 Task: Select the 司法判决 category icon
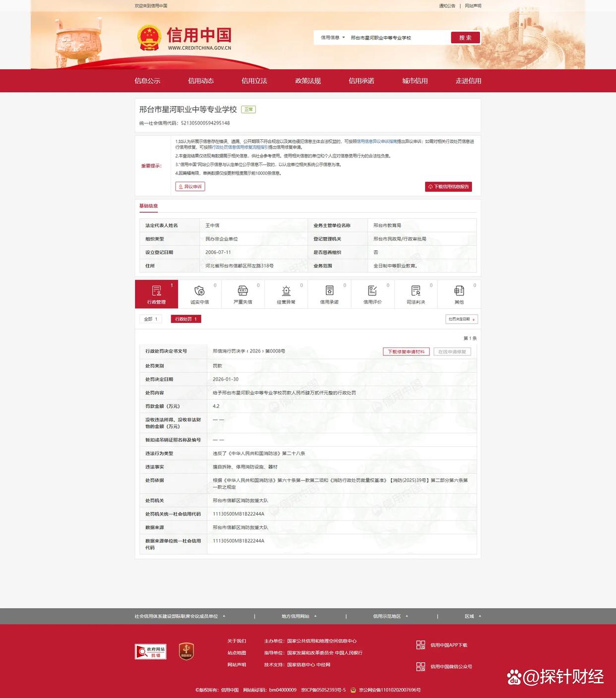click(416, 291)
